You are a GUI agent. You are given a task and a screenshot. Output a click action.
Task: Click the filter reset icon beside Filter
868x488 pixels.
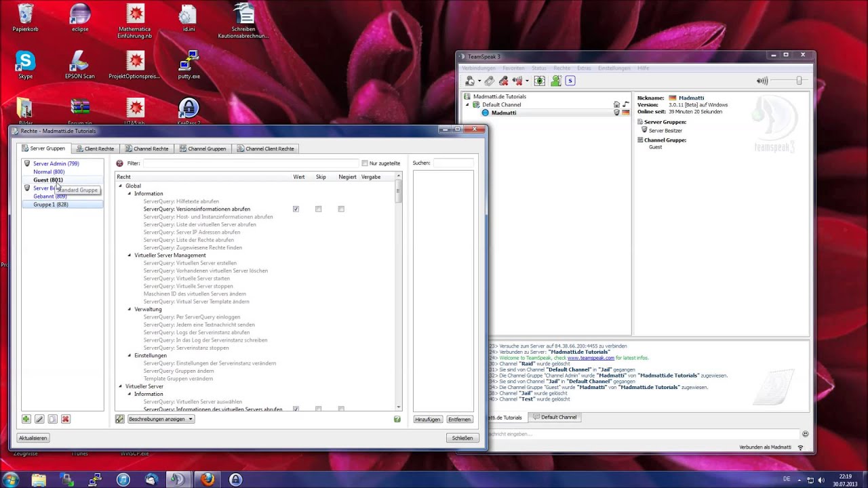[120, 163]
